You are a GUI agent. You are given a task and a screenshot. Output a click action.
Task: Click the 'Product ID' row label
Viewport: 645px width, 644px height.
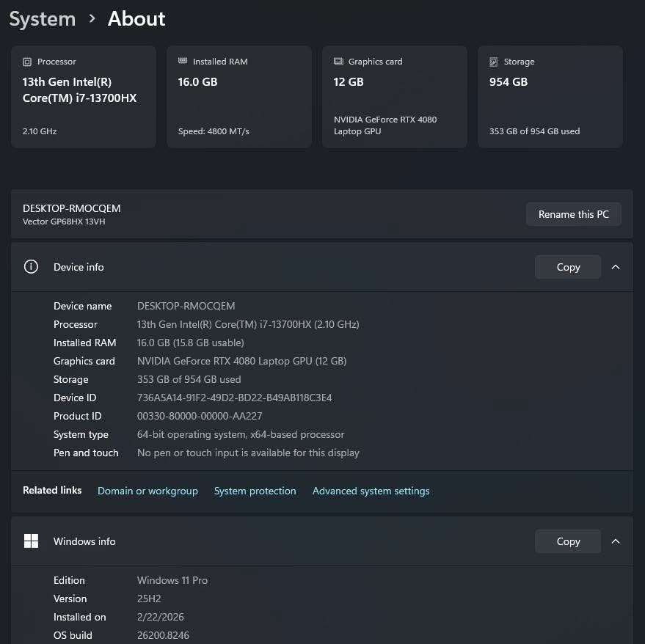77,416
